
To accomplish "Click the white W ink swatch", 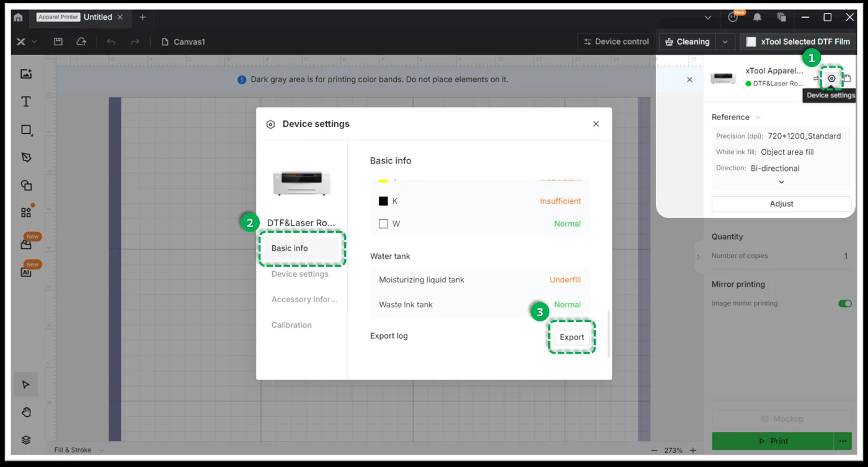I will (x=383, y=224).
